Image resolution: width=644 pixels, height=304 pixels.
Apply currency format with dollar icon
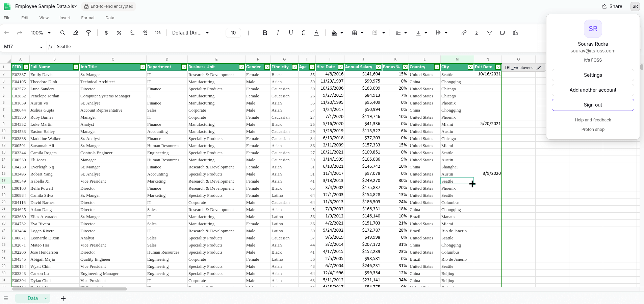point(106,33)
